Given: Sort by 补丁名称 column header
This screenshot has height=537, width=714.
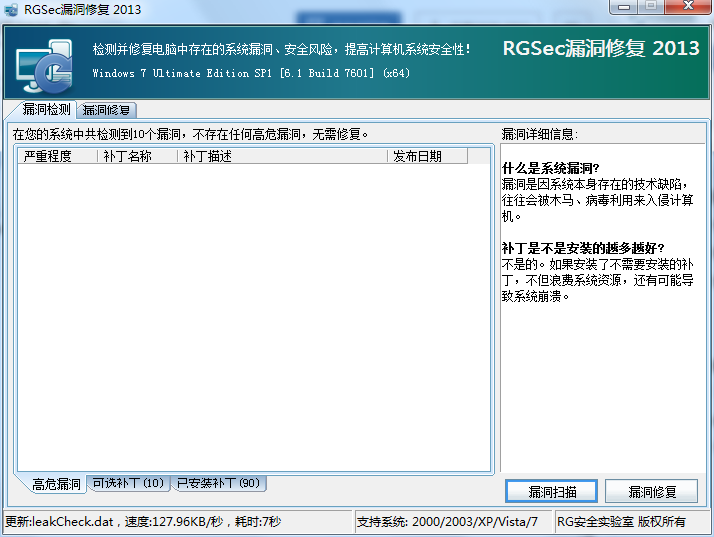Looking at the screenshot, I should coord(137,156).
